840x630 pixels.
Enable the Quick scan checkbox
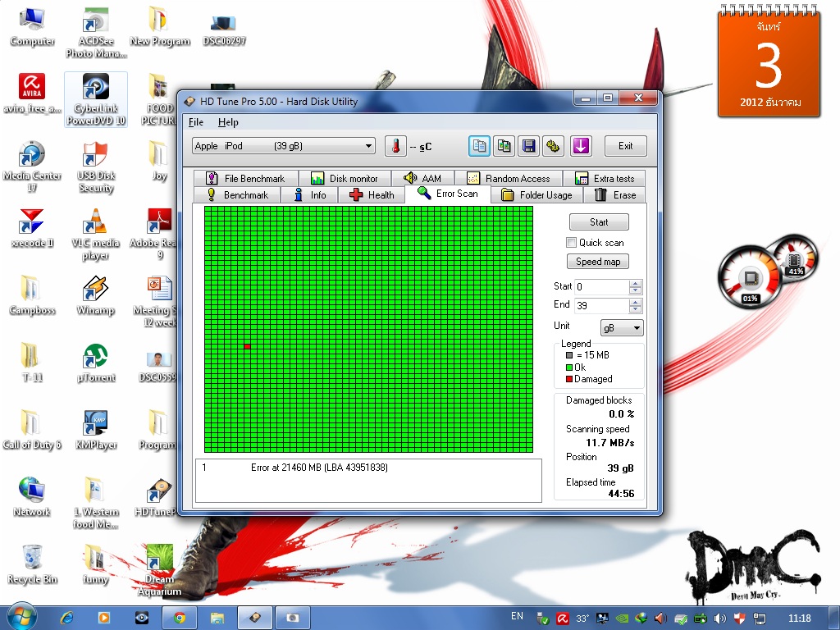pyautogui.click(x=572, y=243)
